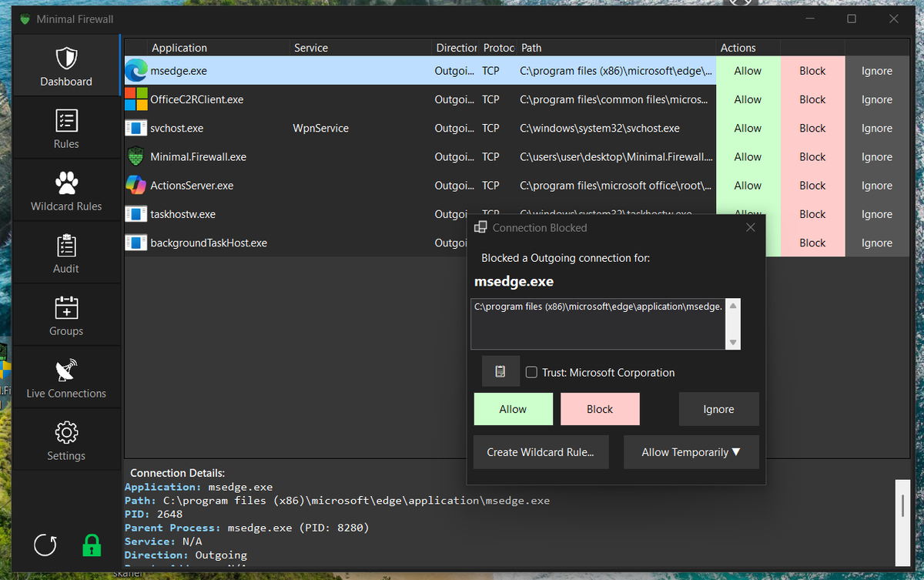Click the Connection Details scrollbar thumb
The width and height of the screenshot is (924, 580).
[902, 505]
